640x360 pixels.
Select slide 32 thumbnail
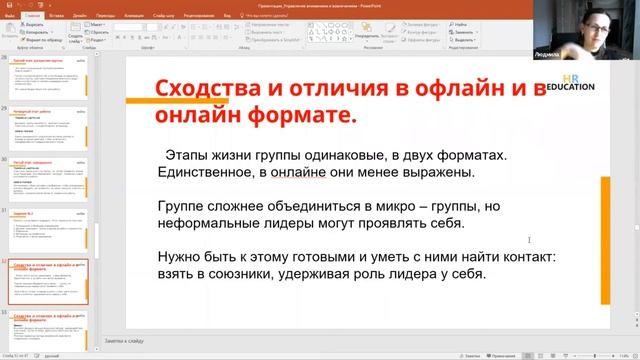pyautogui.click(x=48, y=282)
